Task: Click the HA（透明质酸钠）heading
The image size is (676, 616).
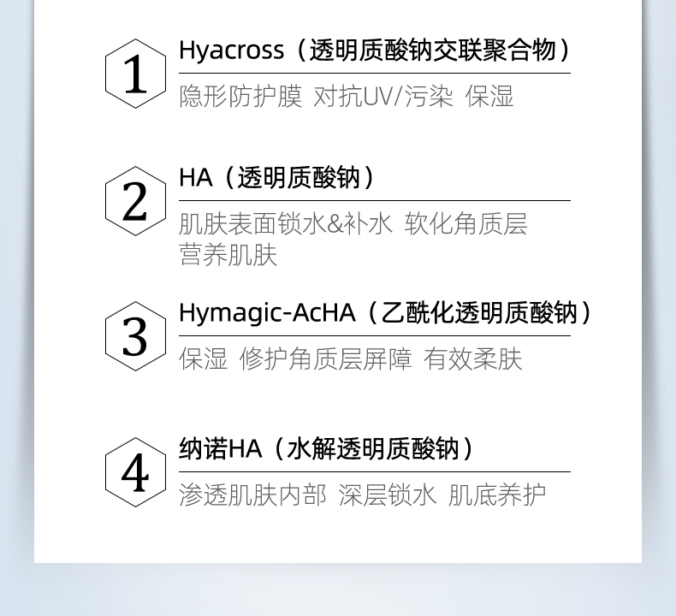Action: (x=276, y=178)
